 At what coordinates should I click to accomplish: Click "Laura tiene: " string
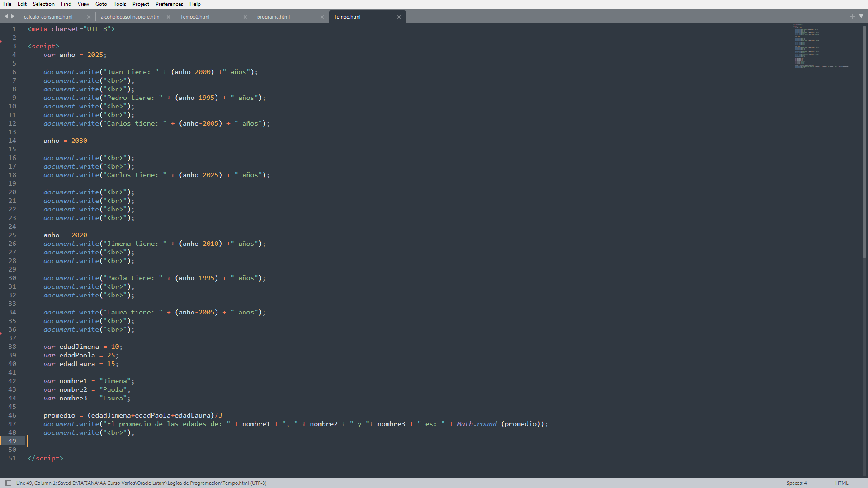click(133, 312)
